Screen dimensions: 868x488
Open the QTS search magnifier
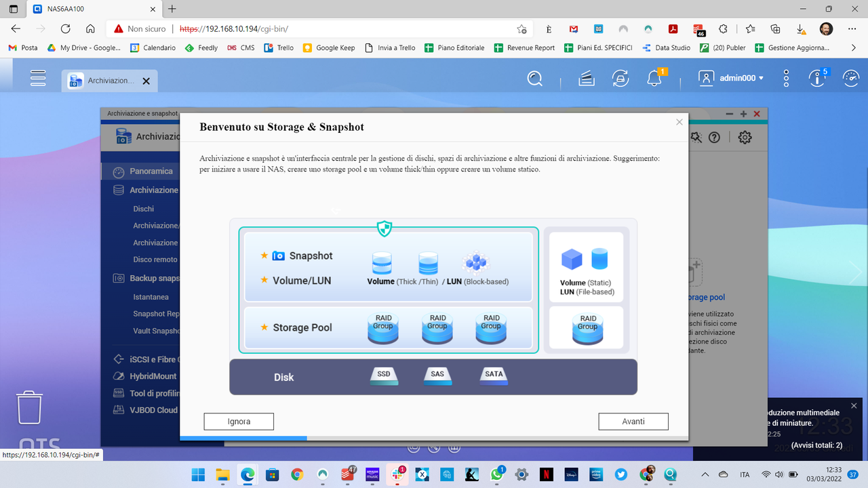click(x=535, y=79)
